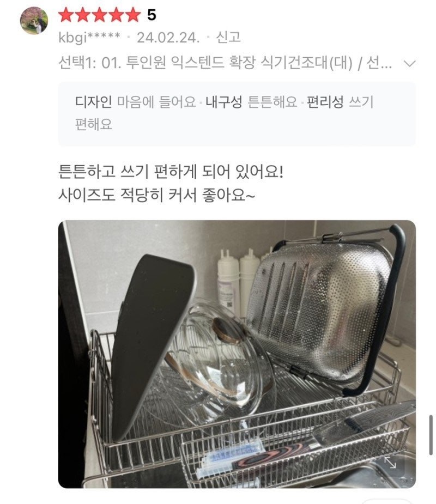Image resolution: width=436 pixels, height=504 pixels.
Task: Click the fourth red rating star
Action: point(117,15)
